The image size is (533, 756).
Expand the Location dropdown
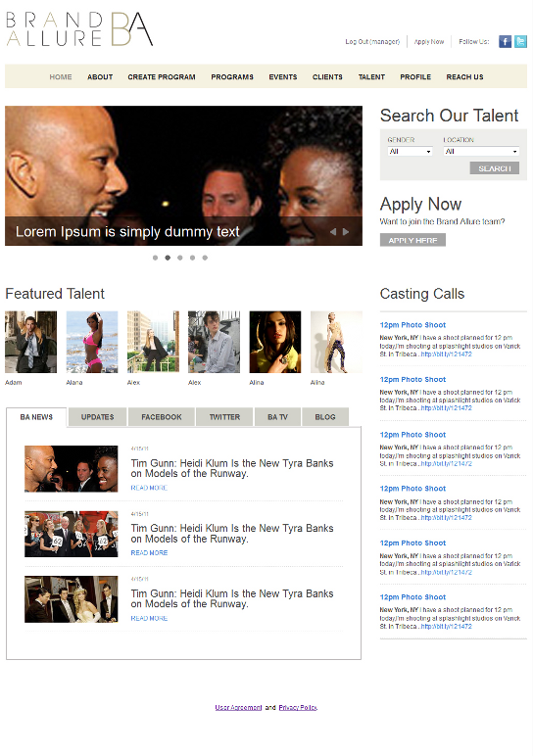[x=481, y=152]
